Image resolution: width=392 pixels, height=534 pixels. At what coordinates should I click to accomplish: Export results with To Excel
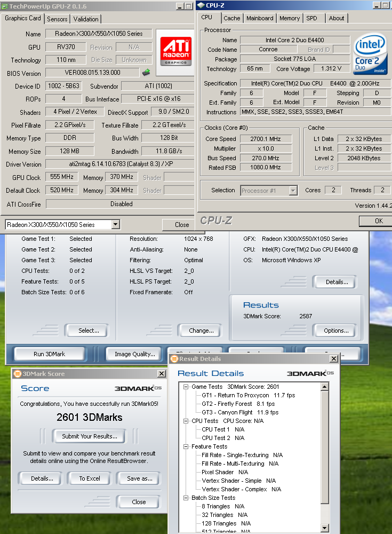click(x=90, y=478)
